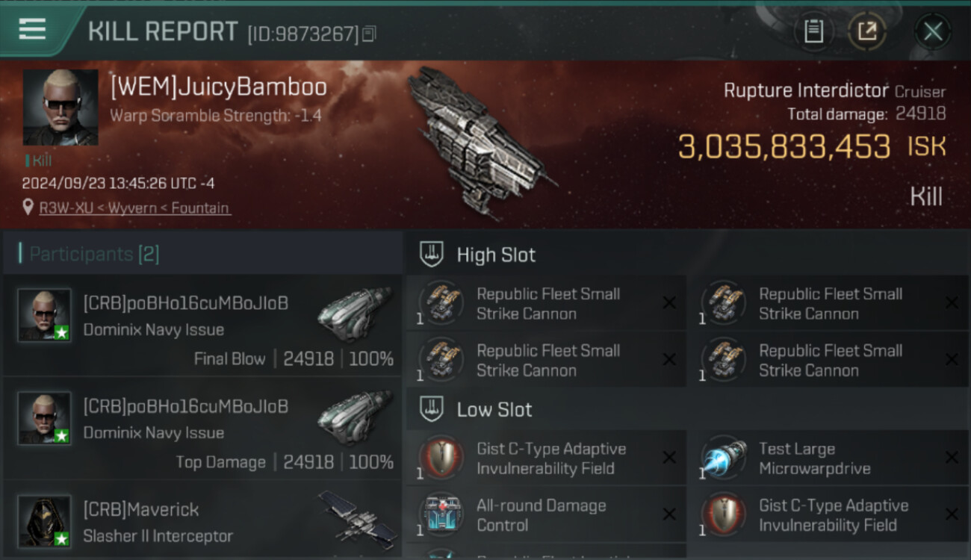Close the kill report window
971x560 pixels.
click(933, 31)
